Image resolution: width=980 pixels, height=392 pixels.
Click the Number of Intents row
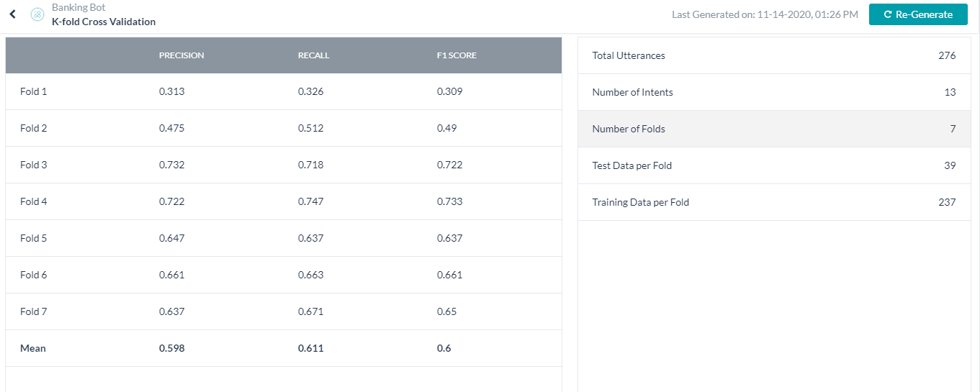click(773, 92)
